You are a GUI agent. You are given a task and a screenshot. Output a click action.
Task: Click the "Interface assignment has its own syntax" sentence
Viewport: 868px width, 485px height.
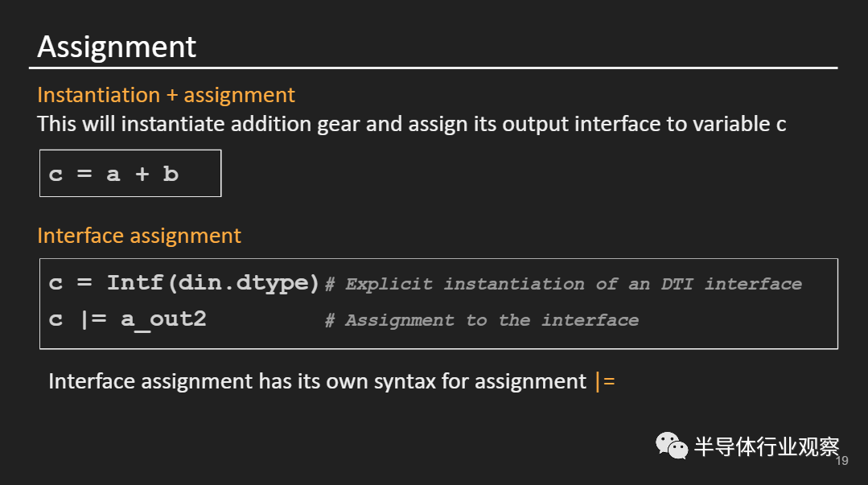pyautogui.click(x=317, y=381)
